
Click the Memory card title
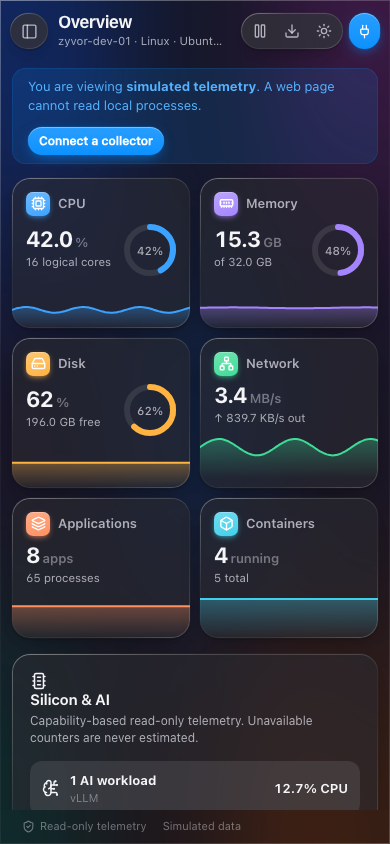(272, 204)
